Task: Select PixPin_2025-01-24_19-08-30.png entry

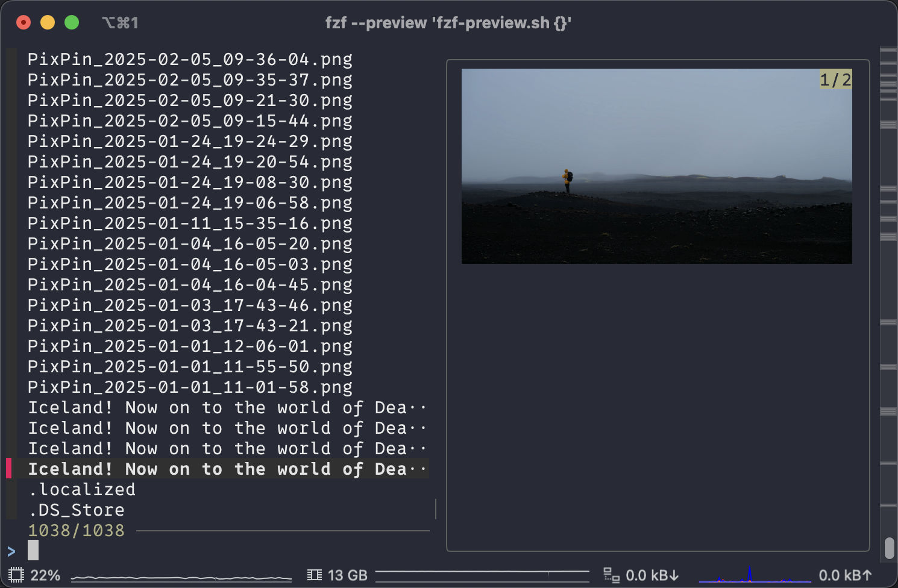Action: pos(190,182)
